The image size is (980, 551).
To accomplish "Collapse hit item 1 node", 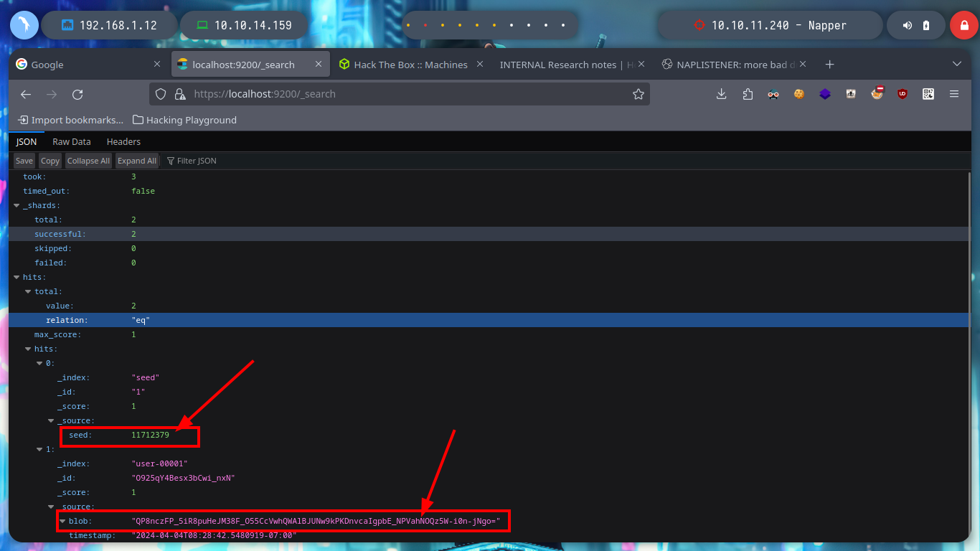I will (39, 449).
